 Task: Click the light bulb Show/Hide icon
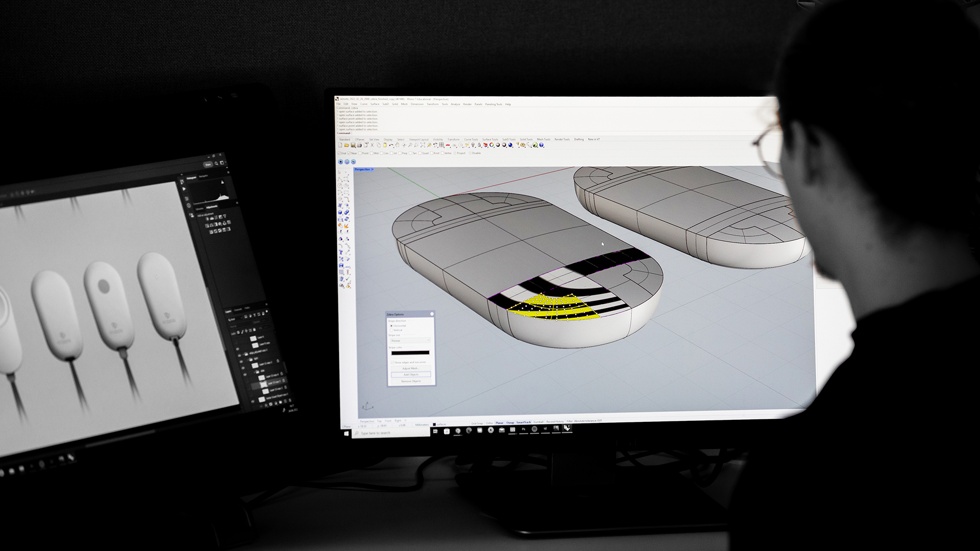click(473, 145)
